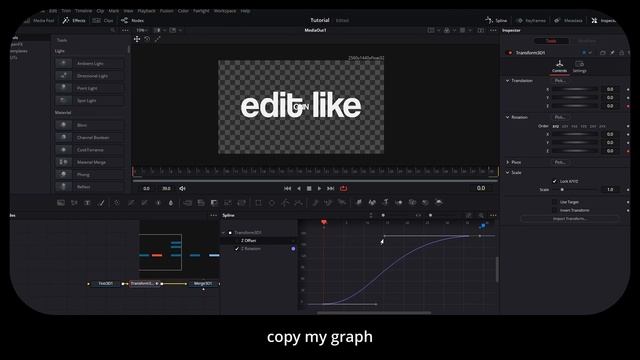Click the Spline horizontal scrollbar
Screen dimensions: 640x360
[x=374, y=313]
